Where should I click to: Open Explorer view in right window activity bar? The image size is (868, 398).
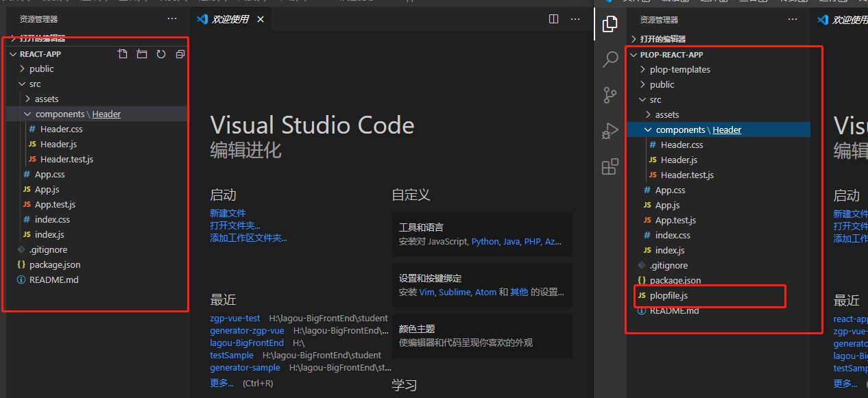tap(610, 25)
